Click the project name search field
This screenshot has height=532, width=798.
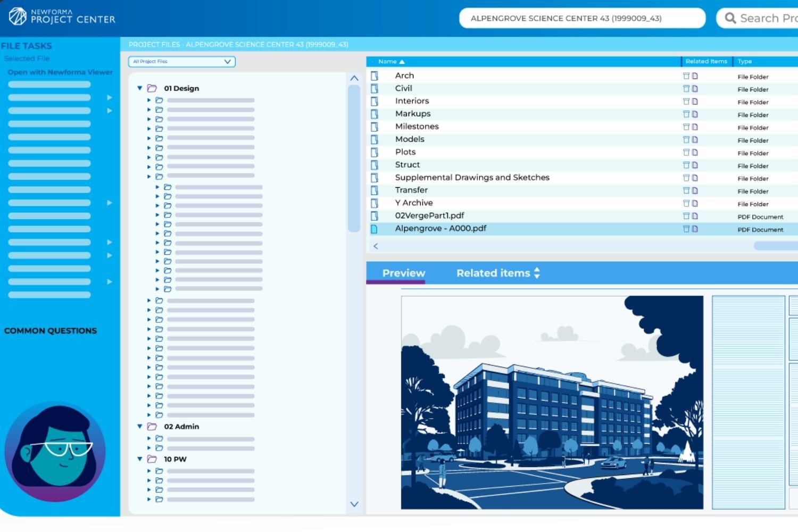tap(583, 18)
